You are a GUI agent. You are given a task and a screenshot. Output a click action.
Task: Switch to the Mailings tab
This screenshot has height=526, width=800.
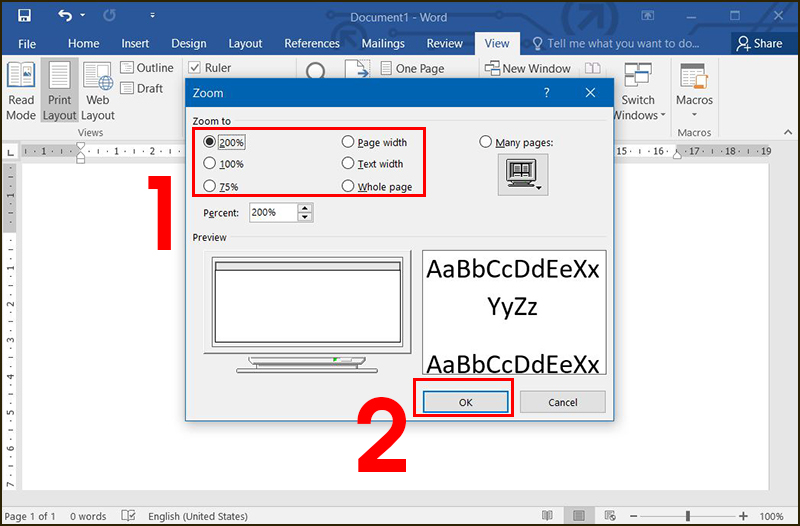[x=383, y=43]
